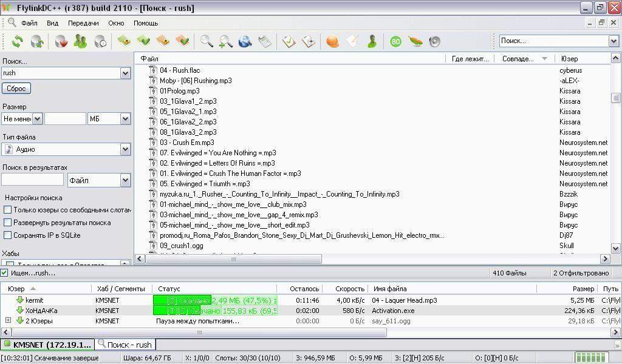Open the file type Аудио dropdown
Screen dimensions: 622x364
tap(125, 149)
